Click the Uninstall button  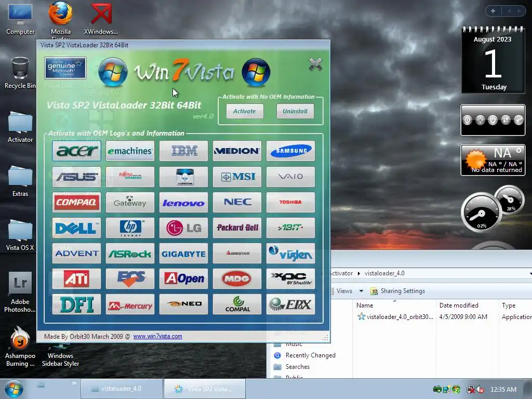point(295,111)
